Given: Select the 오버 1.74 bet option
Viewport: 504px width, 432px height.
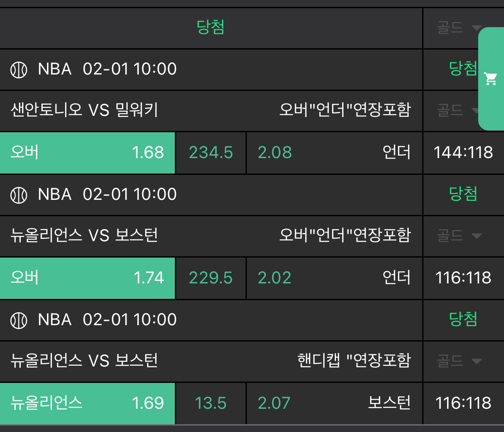Looking at the screenshot, I should tap(87, 278).
